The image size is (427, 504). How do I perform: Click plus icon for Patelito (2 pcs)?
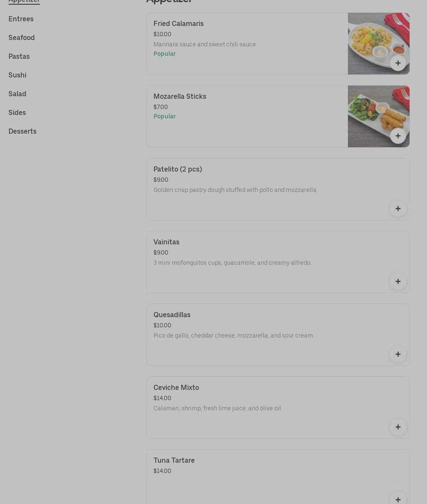[x=398, y=209]
